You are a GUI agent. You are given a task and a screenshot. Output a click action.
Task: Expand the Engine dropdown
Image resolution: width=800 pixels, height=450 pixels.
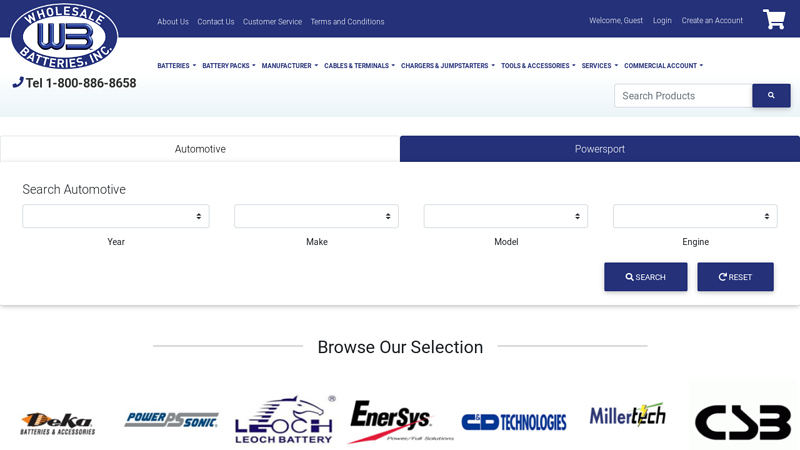pos(695,216)
